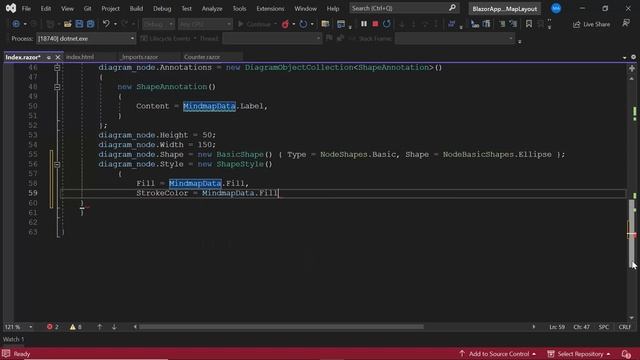This screenshot has height=360, width=640.
Task: Restart the debugging session icon
Action: [x=387, y=24]
